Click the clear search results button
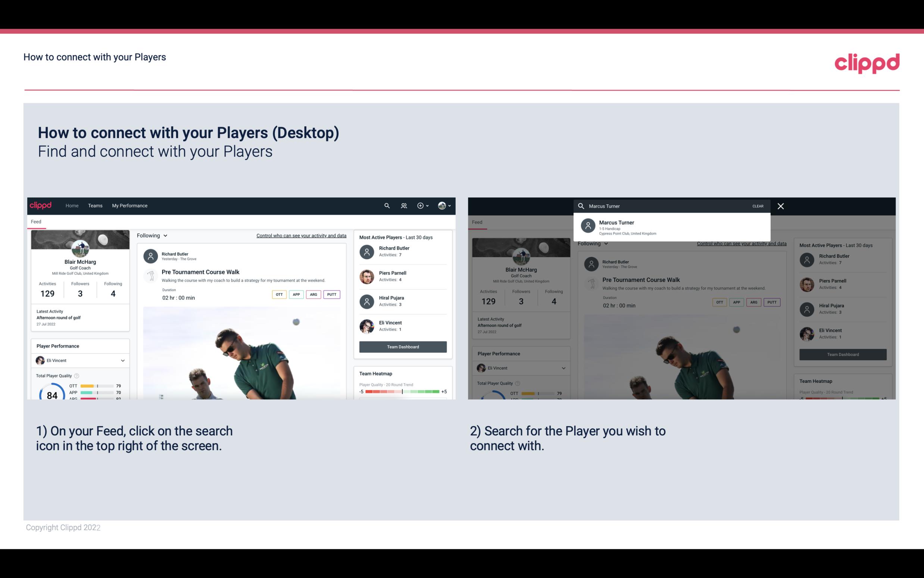924x578 pixels. [x=758, y=206]
